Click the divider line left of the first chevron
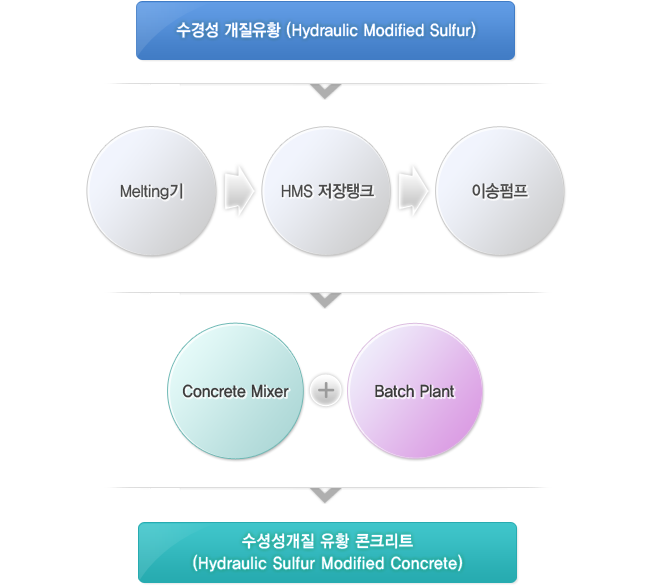The image size is (650, 585). coord(209,84)
